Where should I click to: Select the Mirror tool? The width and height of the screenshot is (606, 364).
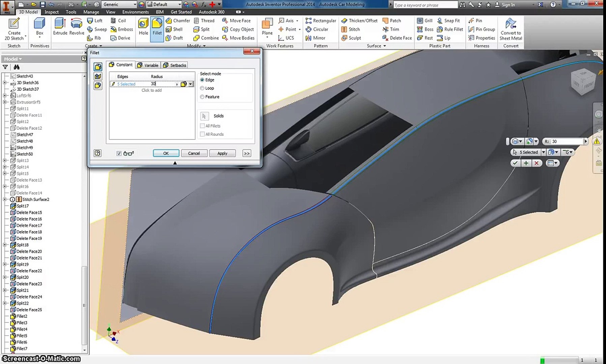[x=315, y=38]
